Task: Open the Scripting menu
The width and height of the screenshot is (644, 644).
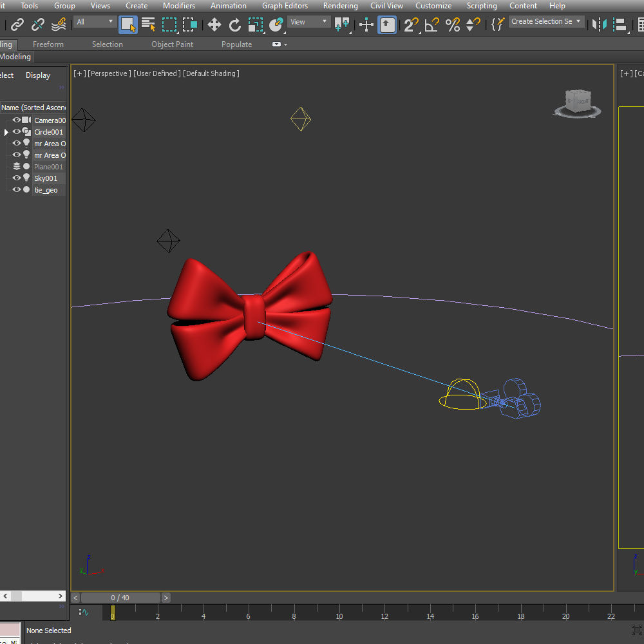Action: tap(482, 6)
